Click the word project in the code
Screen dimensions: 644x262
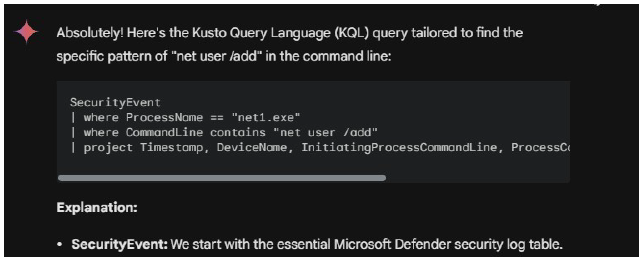click(108, 148)
